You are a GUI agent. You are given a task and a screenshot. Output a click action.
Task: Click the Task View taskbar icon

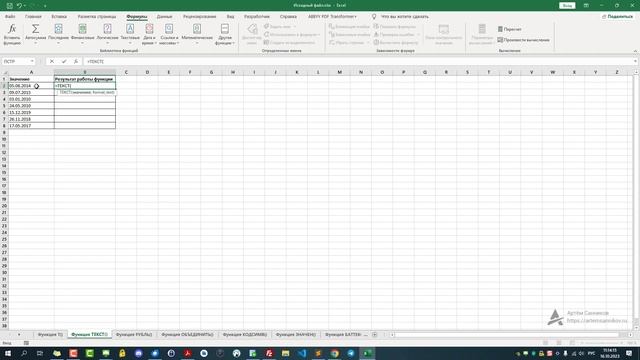(x=40, y=353)
